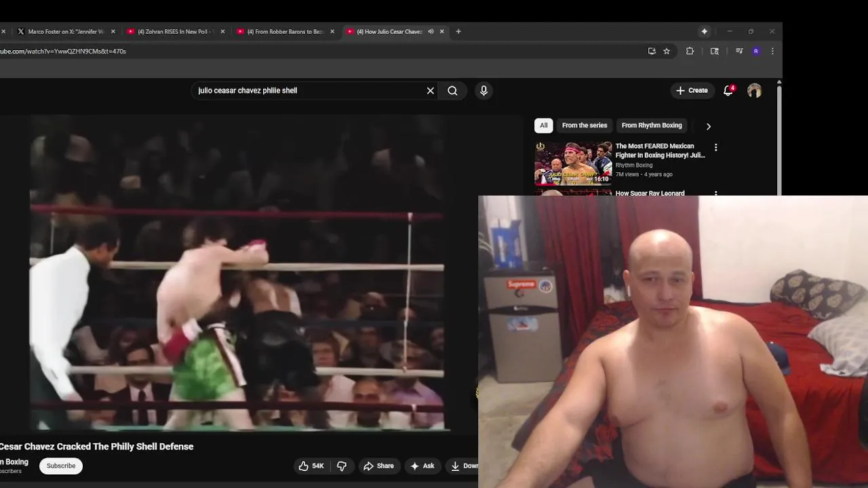Open The Most FEARED Mexican Fighter title
The image size is (868, 488).
(660, 150)
